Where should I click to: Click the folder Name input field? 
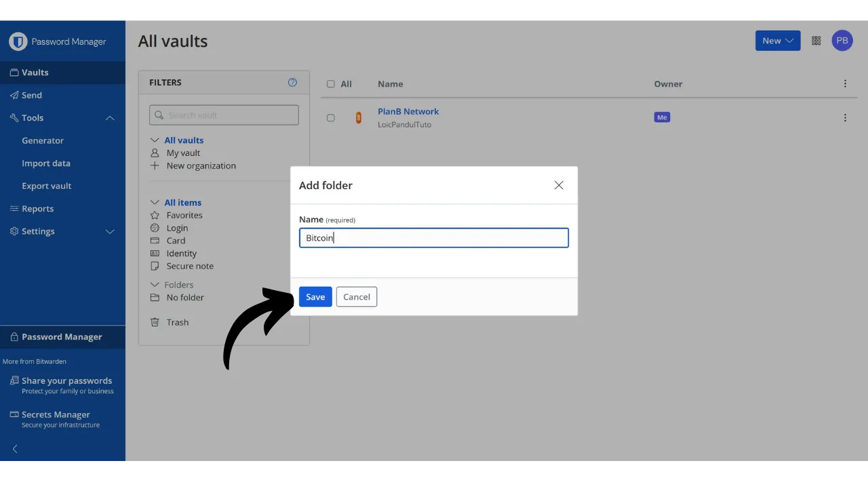click(434, 238)
